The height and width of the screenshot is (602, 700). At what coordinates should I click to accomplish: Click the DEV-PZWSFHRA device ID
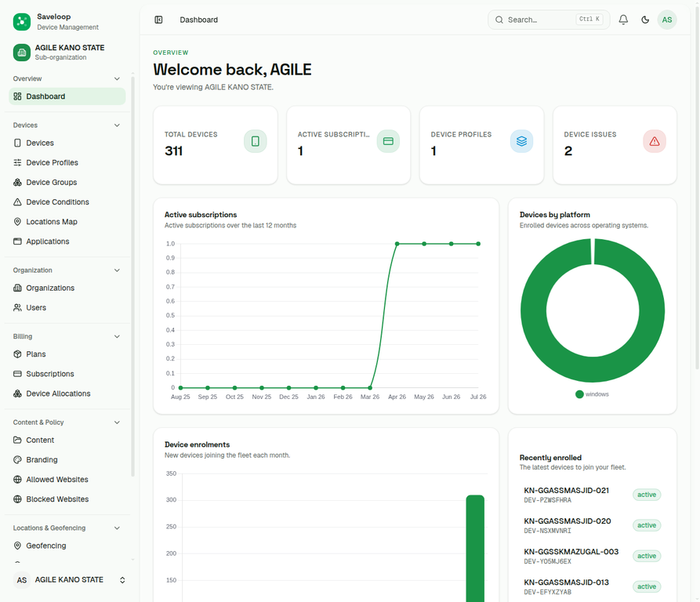click(547, 500)
